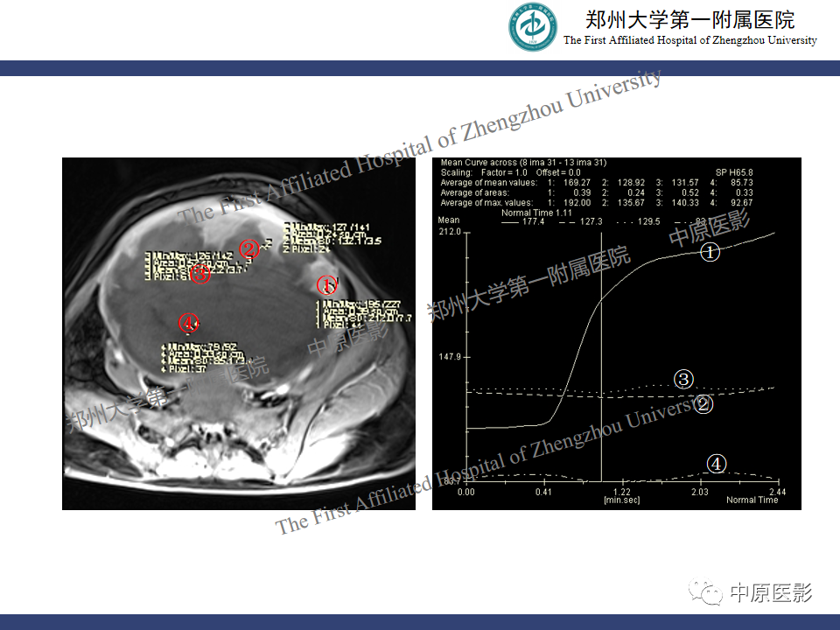This screenshot has height=630, width=840.
Task: Select red ROI marker ③ on the MRI
Action: coord(199,274)
